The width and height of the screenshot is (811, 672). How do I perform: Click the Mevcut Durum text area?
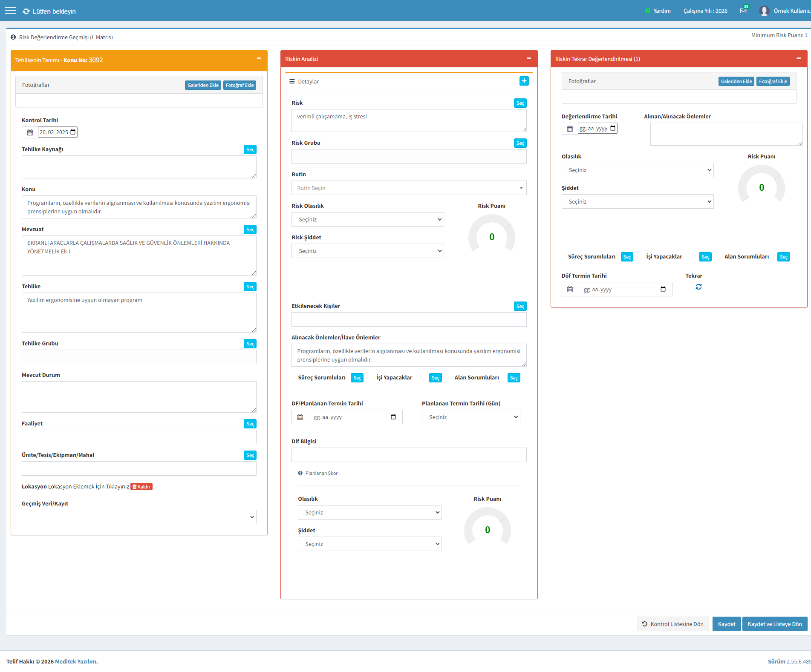click(x=139, y=397)
